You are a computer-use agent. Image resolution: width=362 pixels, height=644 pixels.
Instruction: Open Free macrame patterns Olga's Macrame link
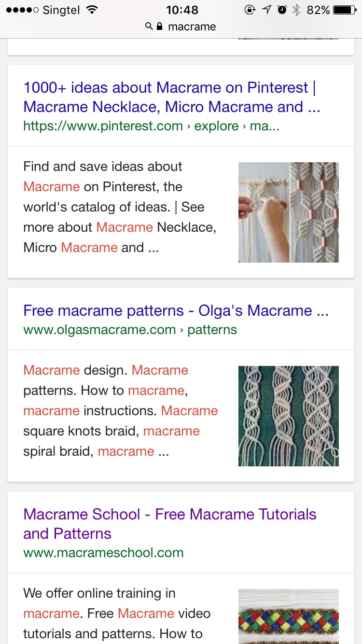click(176, 310)
